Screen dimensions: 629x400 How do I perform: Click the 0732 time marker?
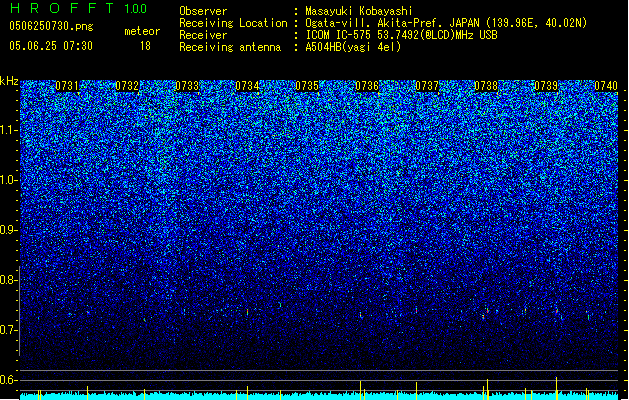click(x=127, y=86)
